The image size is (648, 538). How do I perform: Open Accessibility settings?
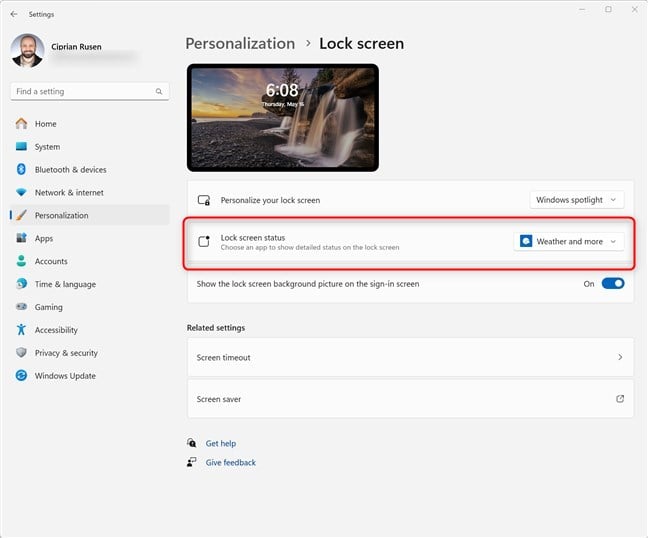[90, 330]
